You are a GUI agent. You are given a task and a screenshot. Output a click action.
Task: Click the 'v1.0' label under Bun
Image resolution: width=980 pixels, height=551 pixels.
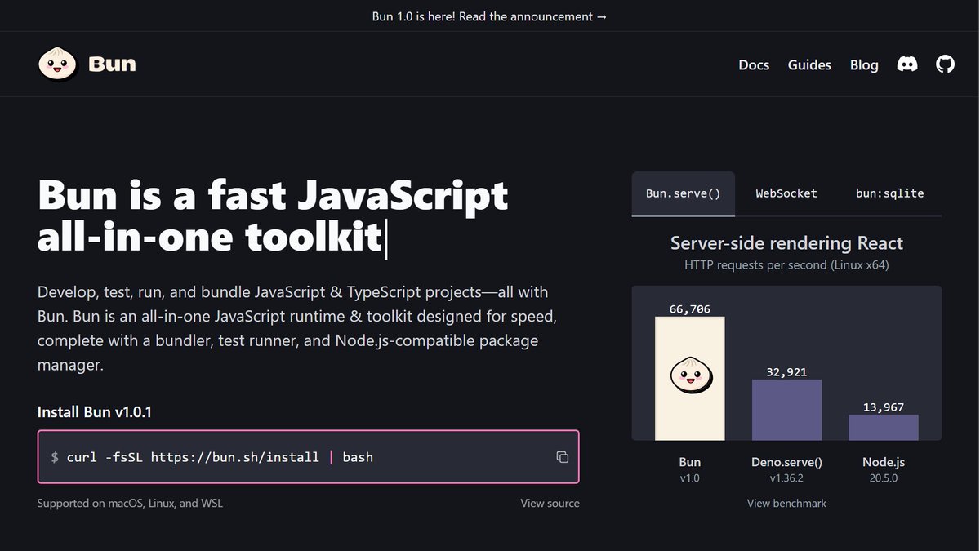(x=690, y=478)
